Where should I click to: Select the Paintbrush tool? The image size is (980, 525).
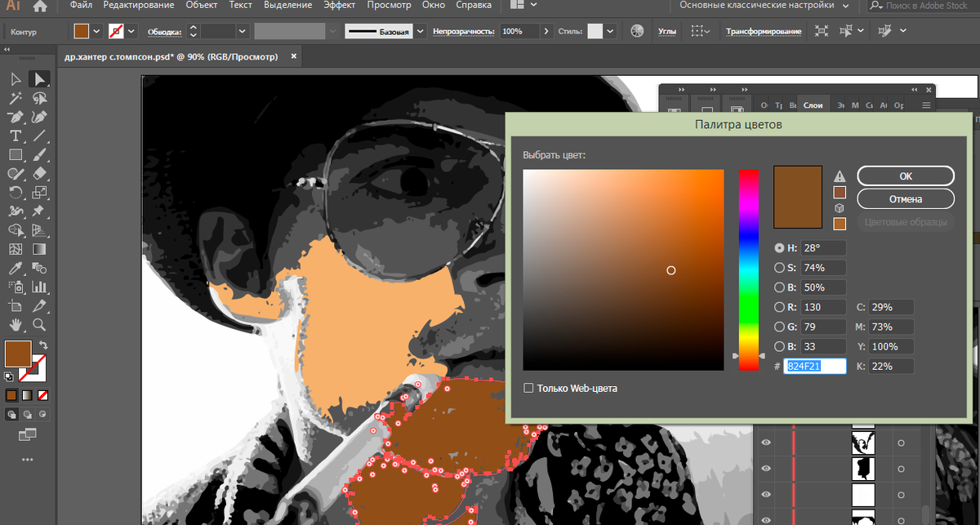pos(38,154)
